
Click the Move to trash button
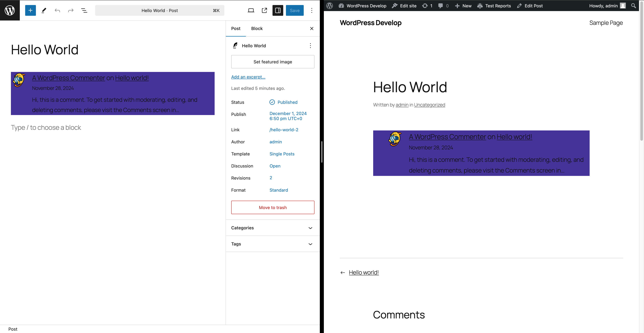coord(273,207)
